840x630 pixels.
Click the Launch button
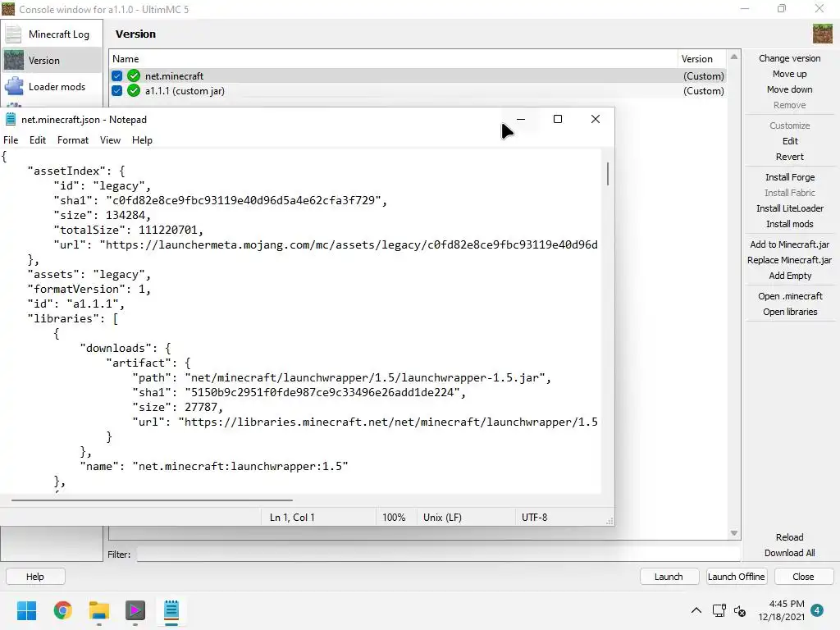tap(669, 577)
